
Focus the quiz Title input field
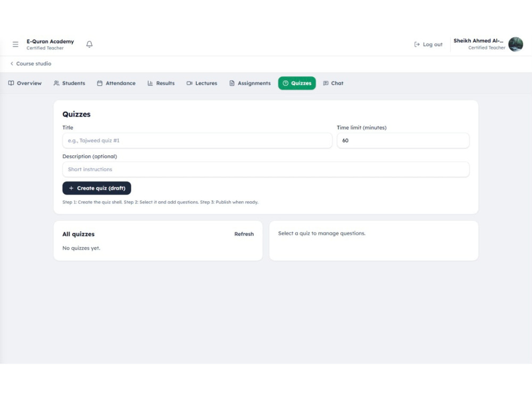point(197,140)
